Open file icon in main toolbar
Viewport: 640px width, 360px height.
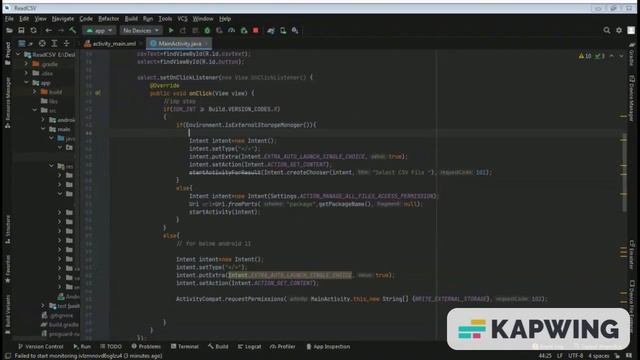tap(9, 31)
